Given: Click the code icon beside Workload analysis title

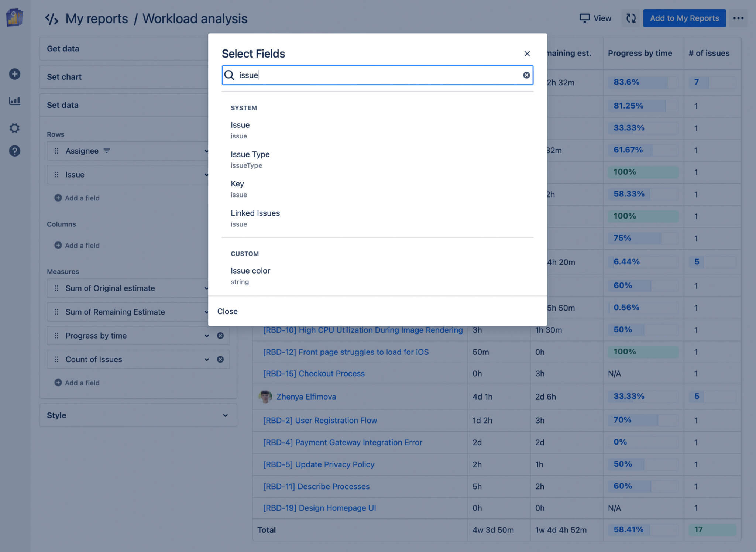Looking at the screenshot, I should click(52, 18).
